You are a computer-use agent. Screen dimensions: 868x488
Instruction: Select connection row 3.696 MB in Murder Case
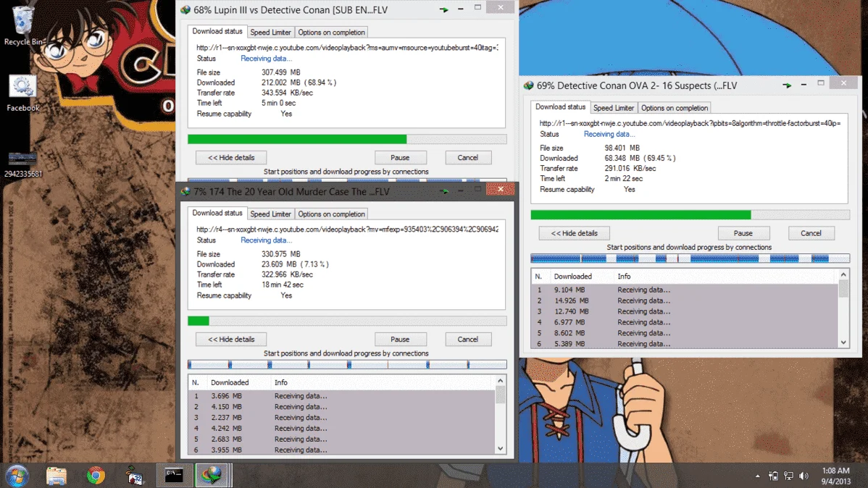(x=341, y=396)
